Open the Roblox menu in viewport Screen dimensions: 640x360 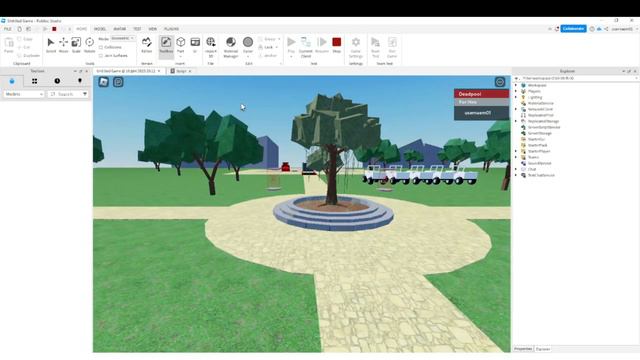click(x=104, y=82)
